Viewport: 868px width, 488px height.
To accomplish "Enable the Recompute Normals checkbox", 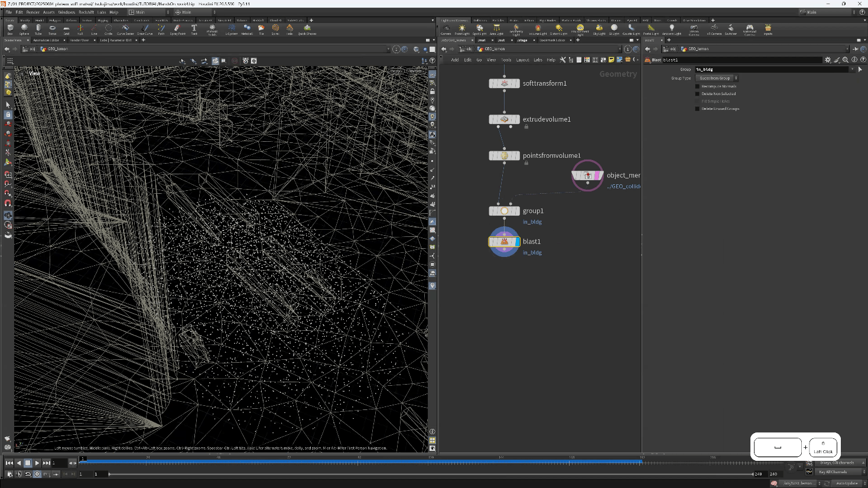I will [697, 86].
